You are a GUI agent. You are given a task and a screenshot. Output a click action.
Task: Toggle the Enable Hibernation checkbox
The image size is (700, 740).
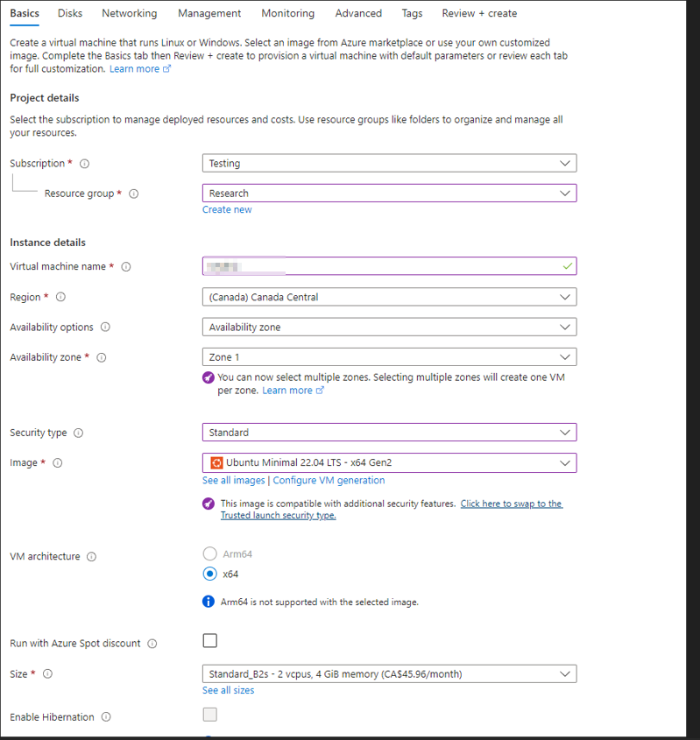pyautogui.click(x=210, y=715)
